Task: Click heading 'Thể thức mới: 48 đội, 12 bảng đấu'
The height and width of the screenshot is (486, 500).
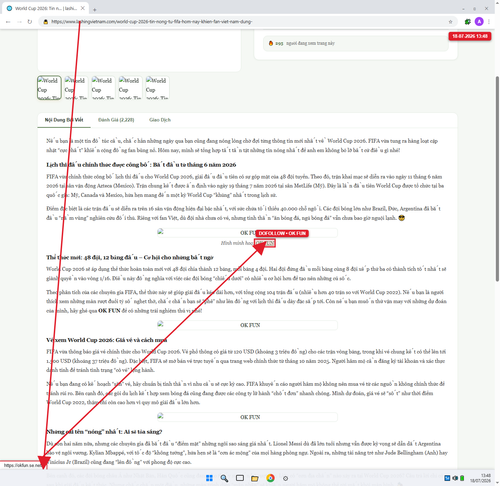Action: tap(130, 257)
